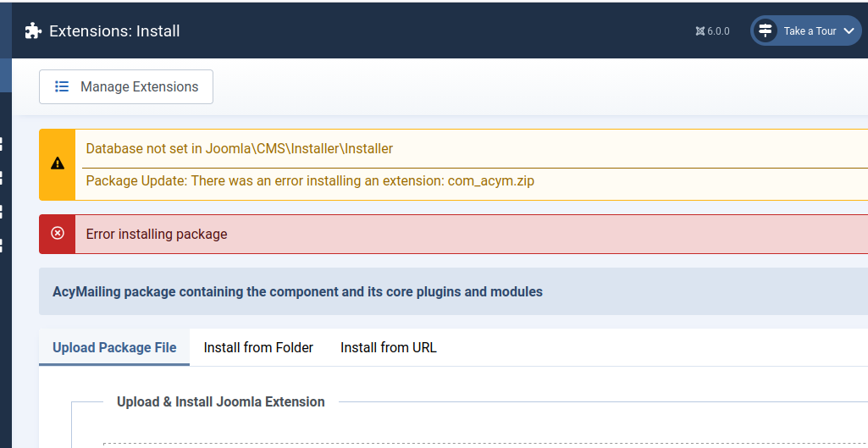Viewport: 868px width, 448px height.
Task: Click the AcyMailing package description box
Action: pyautogui.click(x=297, y=291)
